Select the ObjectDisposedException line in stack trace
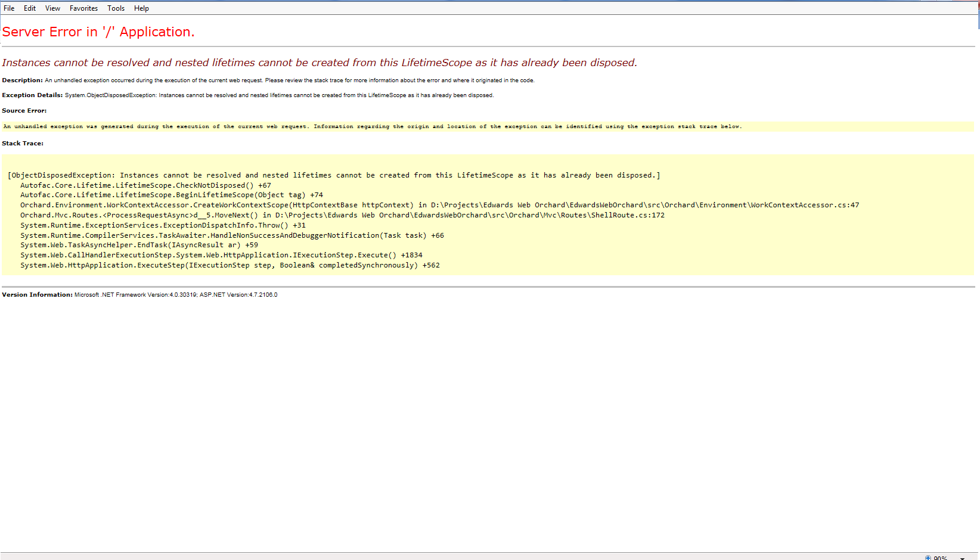Image resolution: width=980 pixels, height=560 pixels. [334, 175]
